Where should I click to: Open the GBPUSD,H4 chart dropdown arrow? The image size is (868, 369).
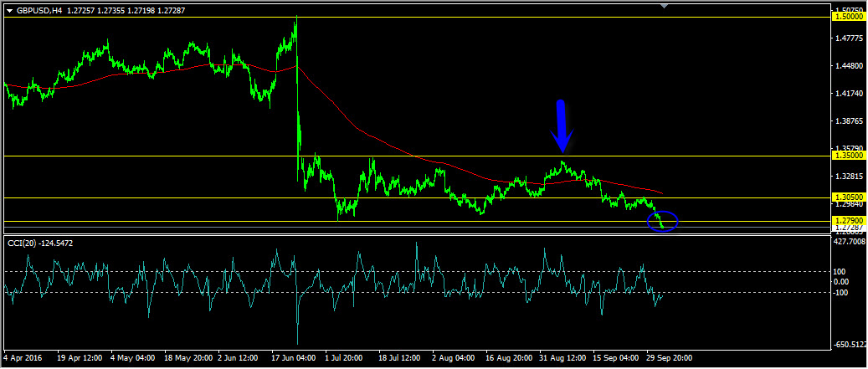pos(9,11)
